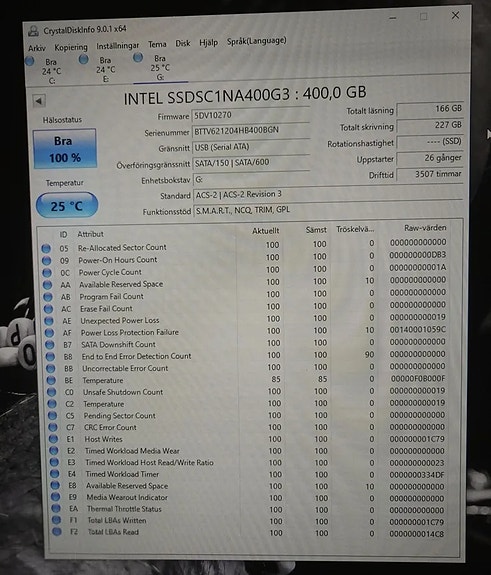The width and height of the screenshot is (491, 575).
Task: Click the ID column header
Action: click(x=63, y=234)
